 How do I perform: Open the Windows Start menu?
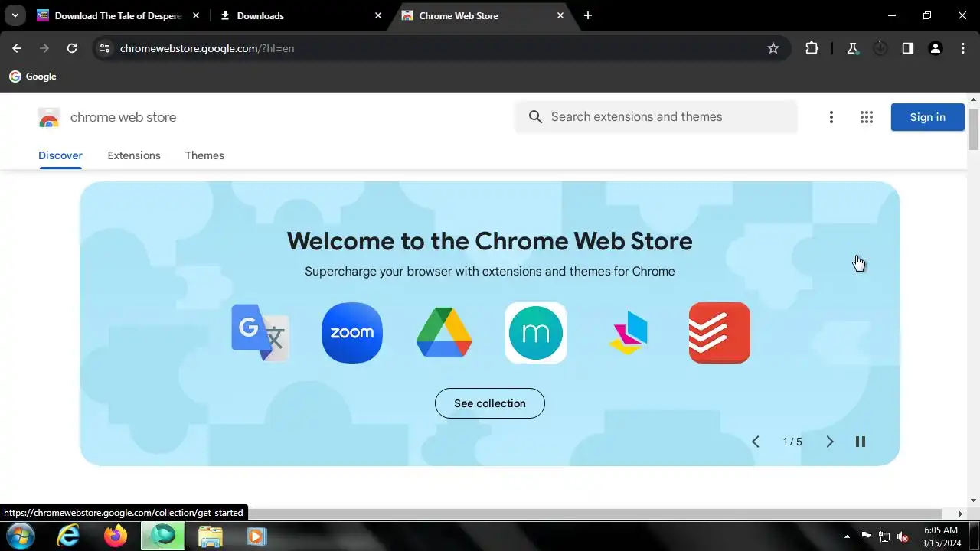(x=19, y=536)
